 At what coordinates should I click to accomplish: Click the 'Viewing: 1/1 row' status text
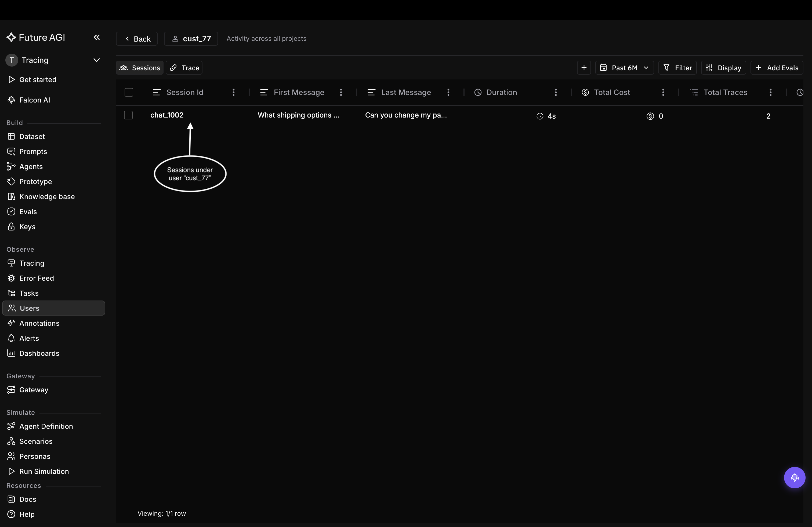click(162, 513)
